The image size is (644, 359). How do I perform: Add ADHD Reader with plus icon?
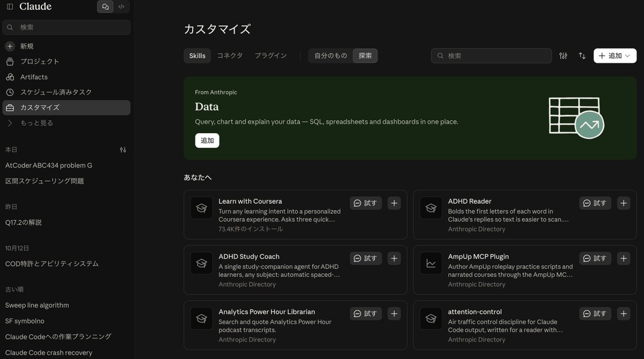pyautogui.click(x=623, y=203)
